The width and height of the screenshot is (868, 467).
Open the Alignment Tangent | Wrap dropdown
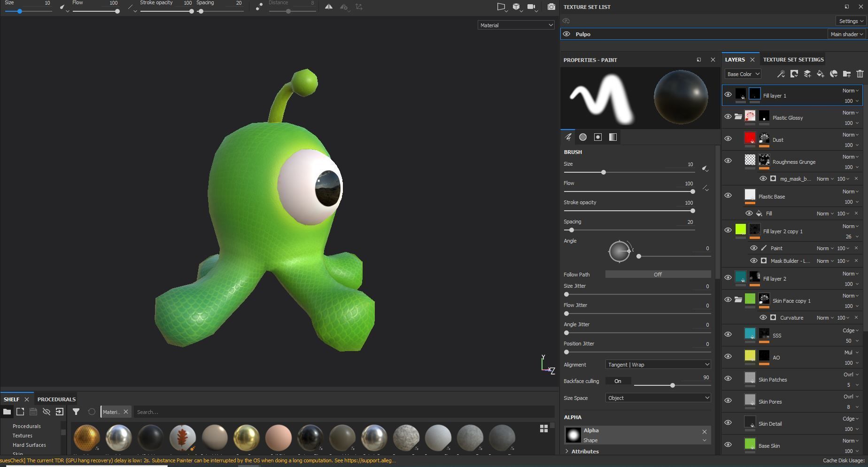[658, 365]
